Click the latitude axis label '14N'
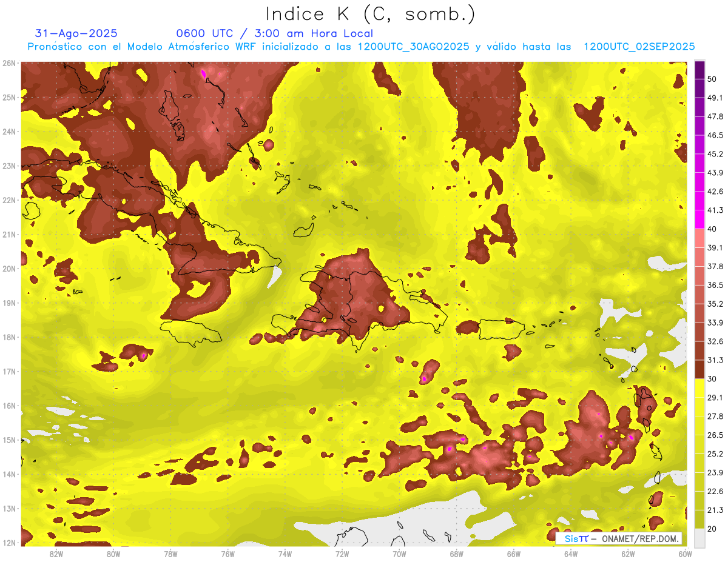Screen dimensions: 728x562 pos(9,474)
